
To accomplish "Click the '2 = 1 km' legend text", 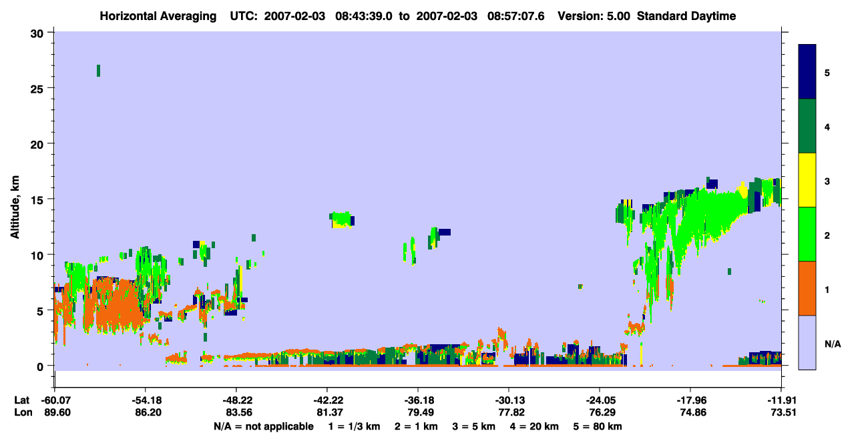I will [x=416, y=426].
